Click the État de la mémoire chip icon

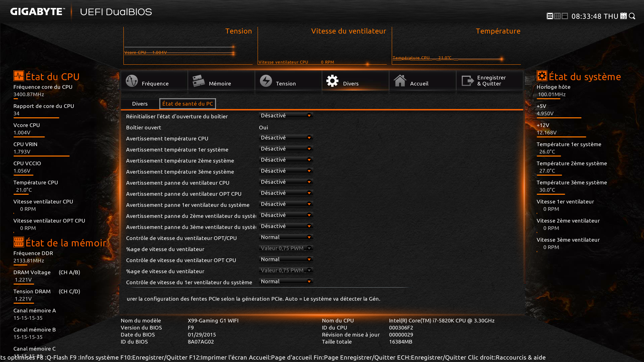[x=19, y=242]
